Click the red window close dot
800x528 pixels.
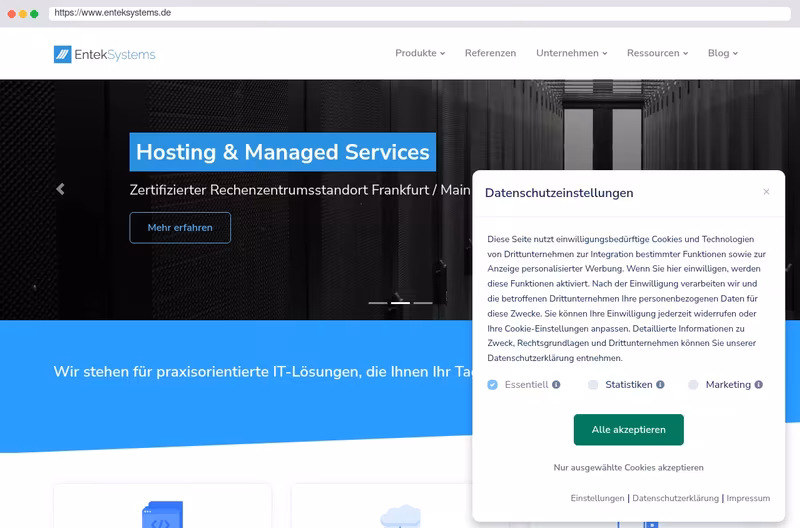11,14
